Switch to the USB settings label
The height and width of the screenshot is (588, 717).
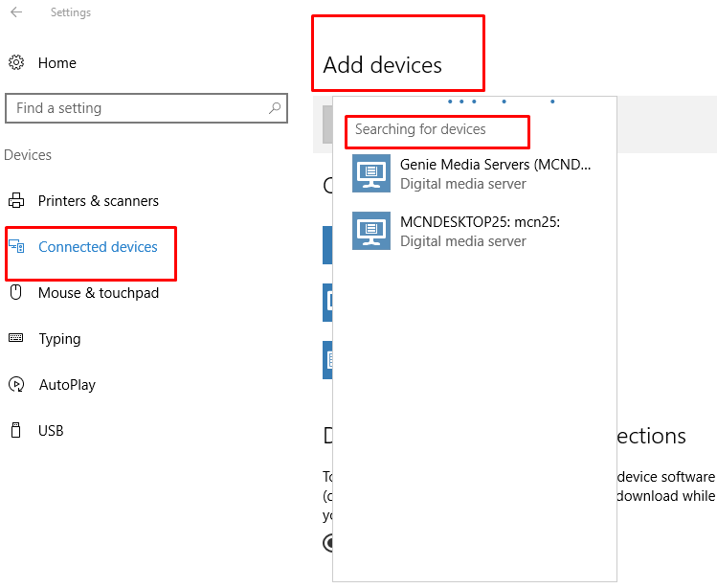pyautogui.click(x=51, y=431)
